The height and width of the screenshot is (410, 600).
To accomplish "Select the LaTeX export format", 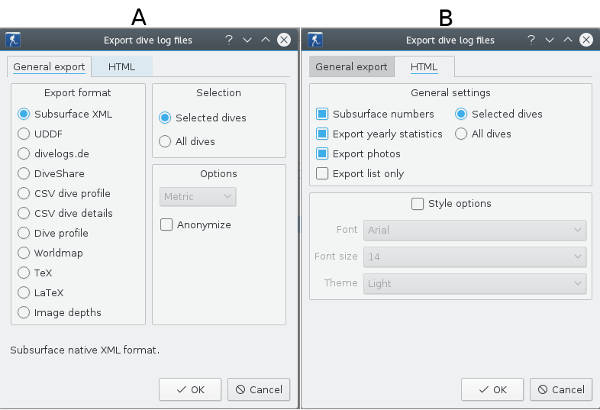I will click(41, 293).
